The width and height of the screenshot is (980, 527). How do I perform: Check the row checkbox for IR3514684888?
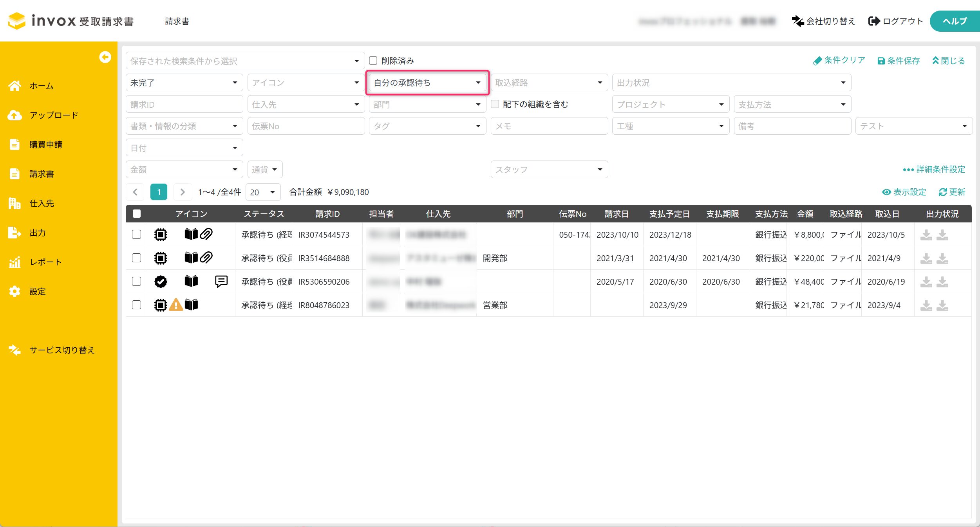[136, 258]
